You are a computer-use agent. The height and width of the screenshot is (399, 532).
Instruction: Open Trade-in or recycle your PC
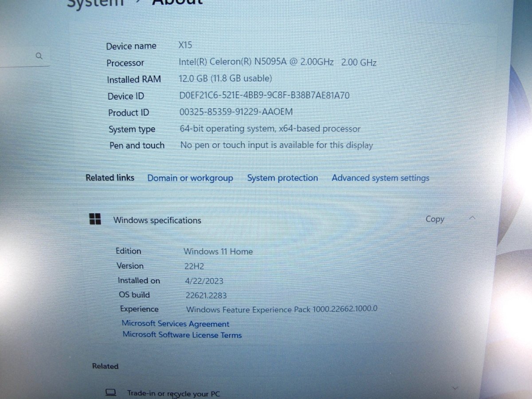pos(173,393)
